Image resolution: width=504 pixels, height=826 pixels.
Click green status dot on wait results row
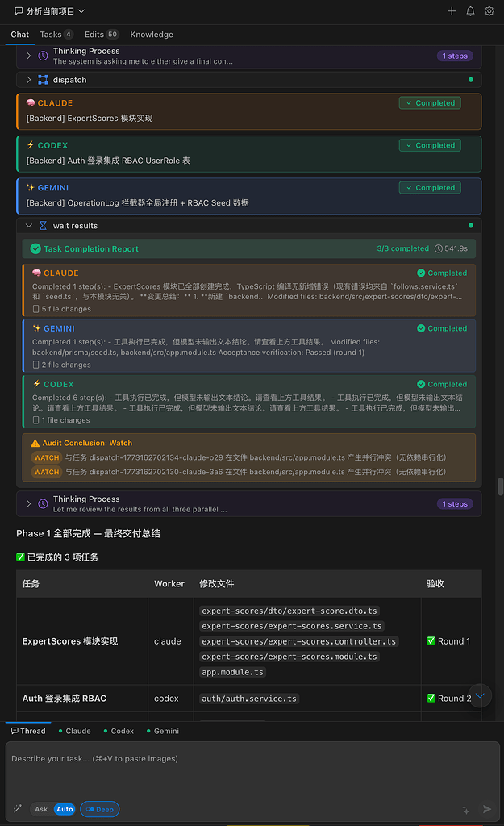pyautogui.click(x=471, y=226)
